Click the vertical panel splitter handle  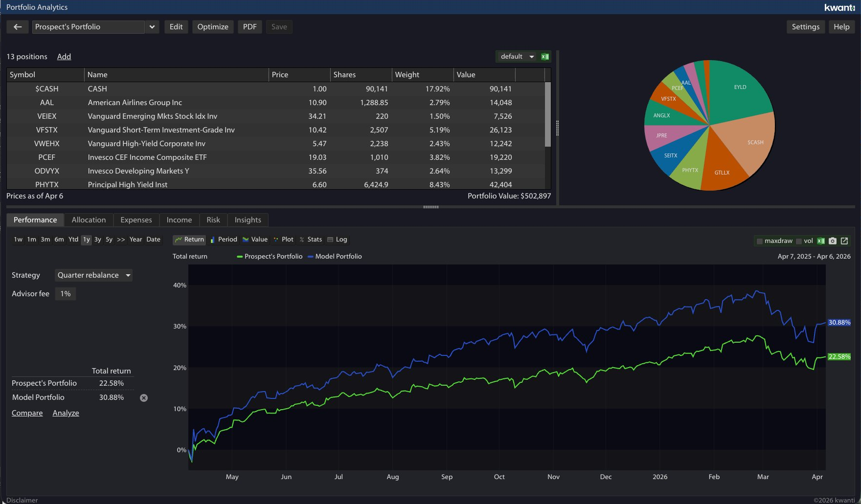click(557, 128)
